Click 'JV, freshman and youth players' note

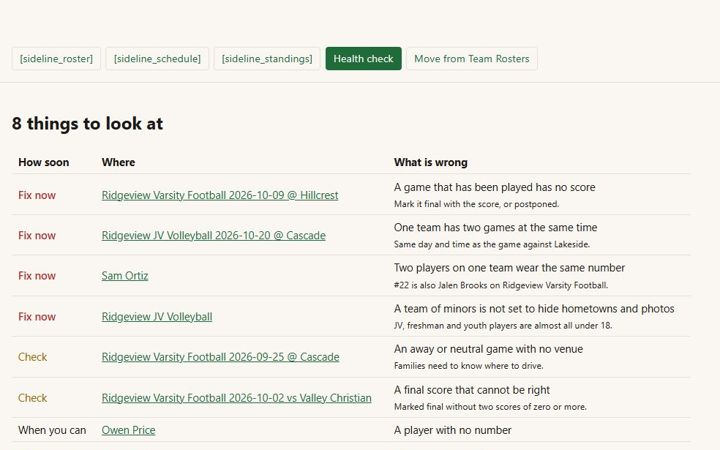(503, 326)
